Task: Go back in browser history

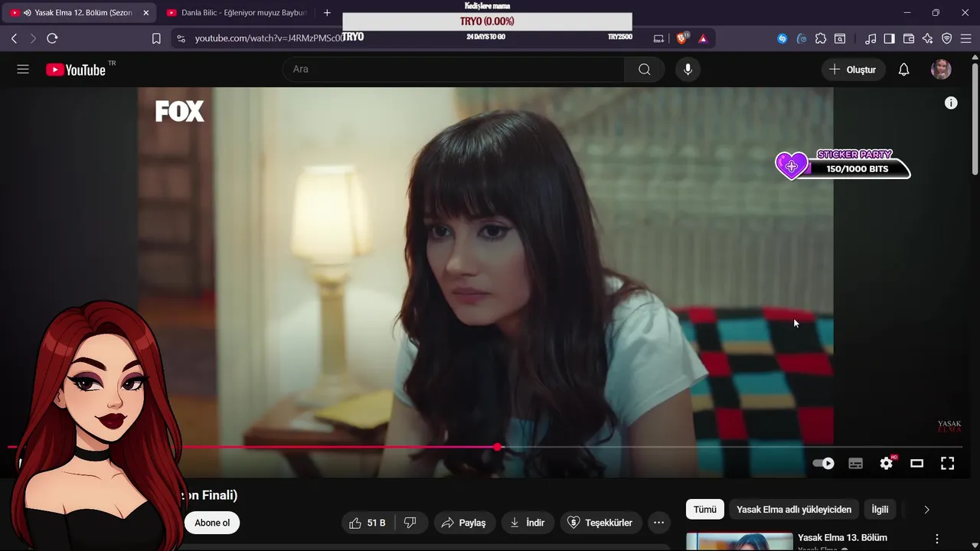Action: [x=14, y=38]
